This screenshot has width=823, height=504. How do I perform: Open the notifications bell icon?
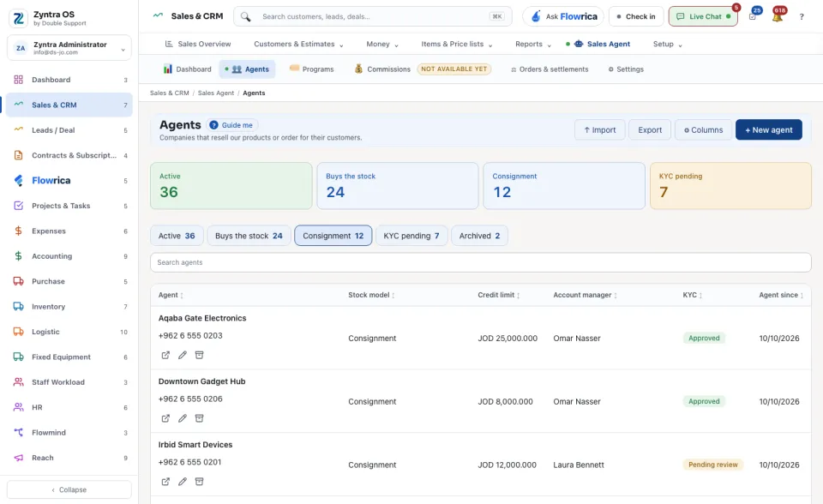[778, 15]
